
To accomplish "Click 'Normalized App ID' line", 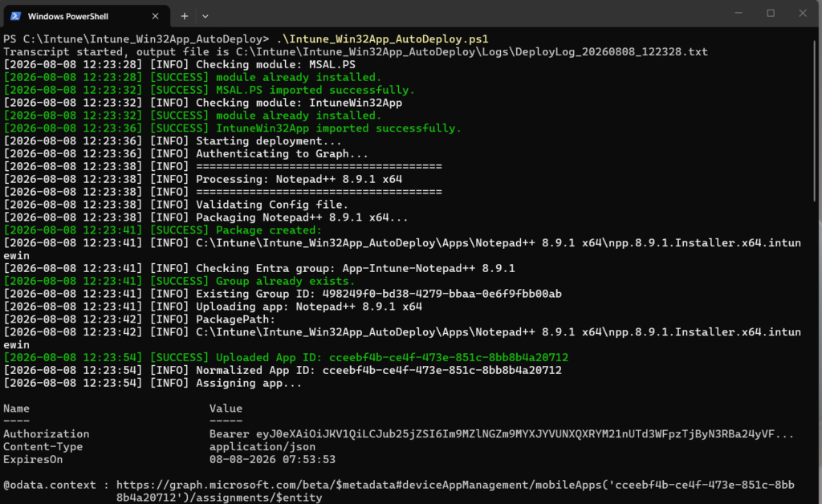I will point(283,370).
